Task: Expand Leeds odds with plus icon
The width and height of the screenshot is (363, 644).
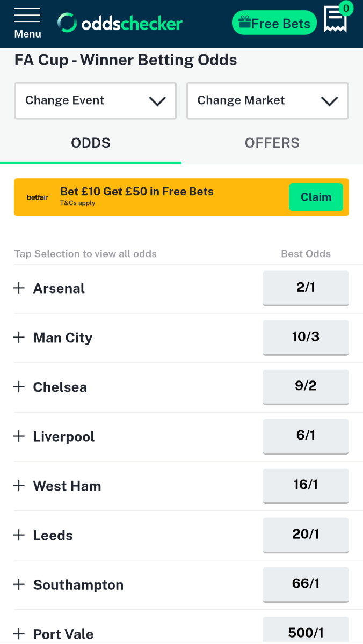Action: [x=19, y=535]
